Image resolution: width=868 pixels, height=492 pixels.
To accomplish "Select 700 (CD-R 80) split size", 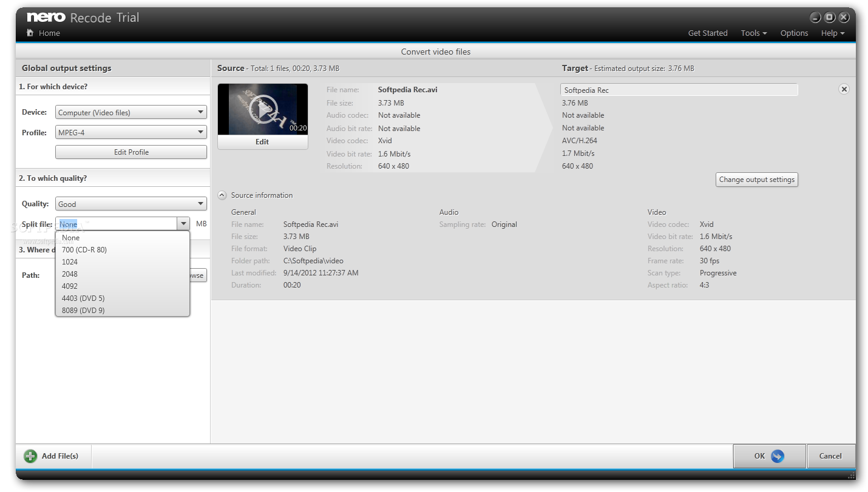I will click(123, 250).
